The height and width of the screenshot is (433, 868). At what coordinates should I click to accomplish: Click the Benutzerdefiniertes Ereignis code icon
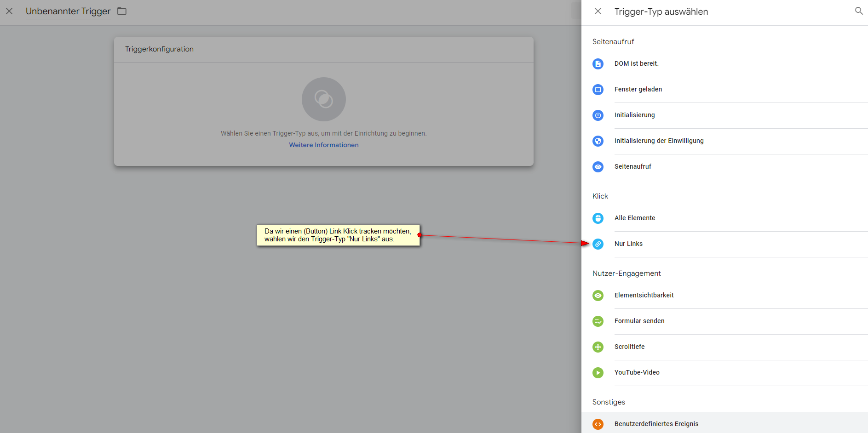pyautogui.click(x=598, y=424)
